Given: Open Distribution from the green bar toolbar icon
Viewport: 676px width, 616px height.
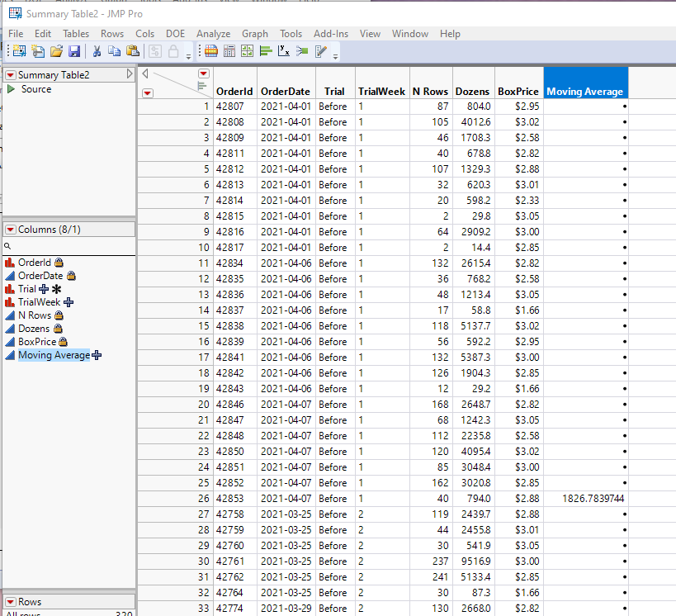Looking at the screenshot, I should point(266,51).
